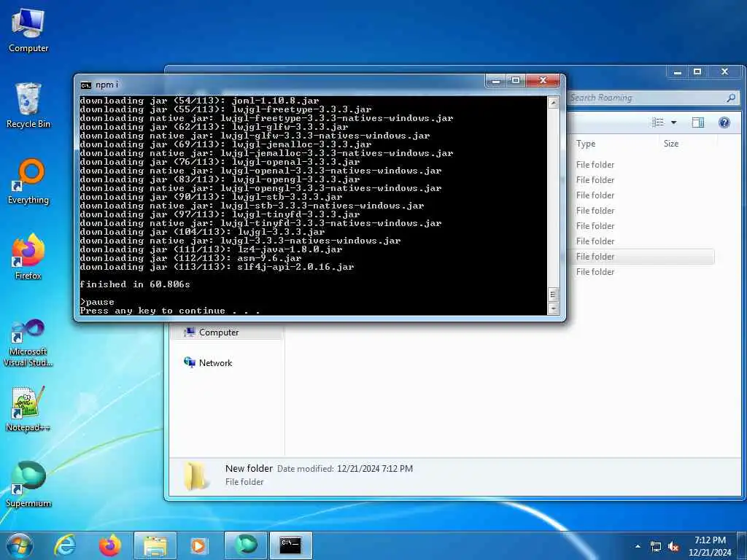Click the New folder icon in details pane
This screenshot has height=560, width=747.
[196, 475]
